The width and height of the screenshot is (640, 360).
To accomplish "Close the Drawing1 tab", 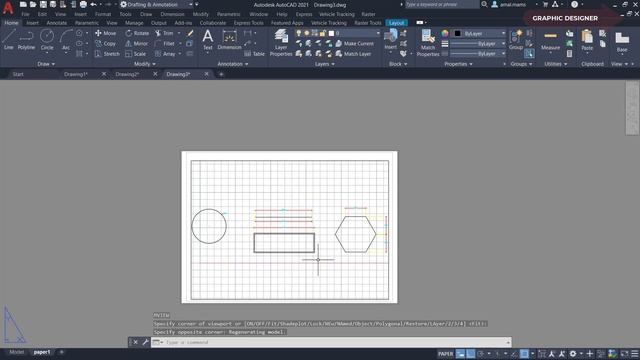I will [x=104, y=74].
